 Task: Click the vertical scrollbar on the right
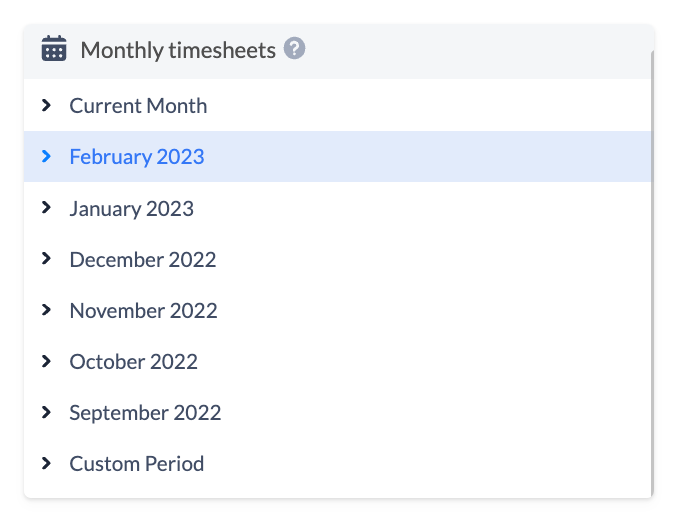652,270
